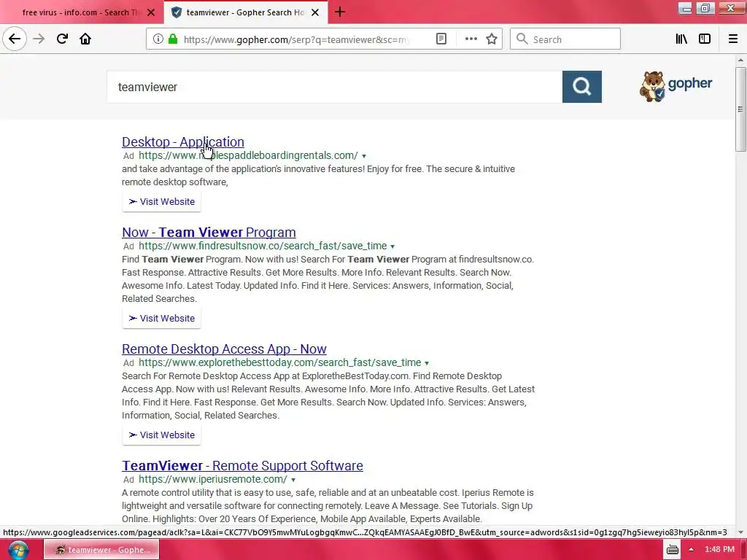Click the gopher mascot logo
This screenshot has width=747, height=560.
tap(676, 86)
